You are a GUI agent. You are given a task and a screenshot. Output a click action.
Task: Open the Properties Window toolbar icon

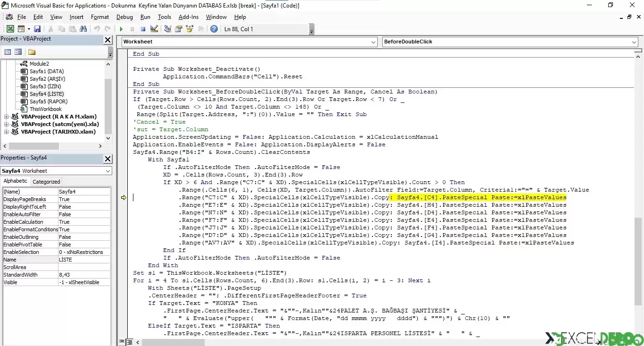pyautogui.click(x=179, y=29)
